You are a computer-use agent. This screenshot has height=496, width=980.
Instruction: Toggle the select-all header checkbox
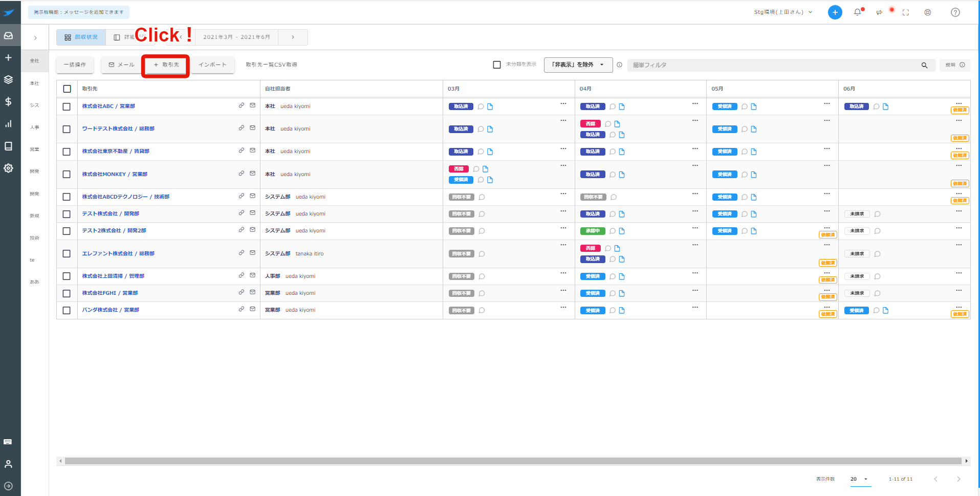point(67,89)
